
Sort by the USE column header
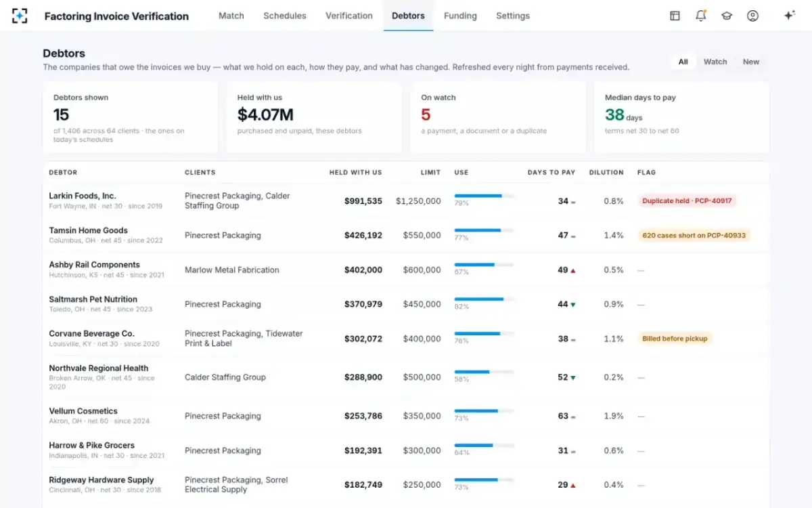[x=461, y=173]
